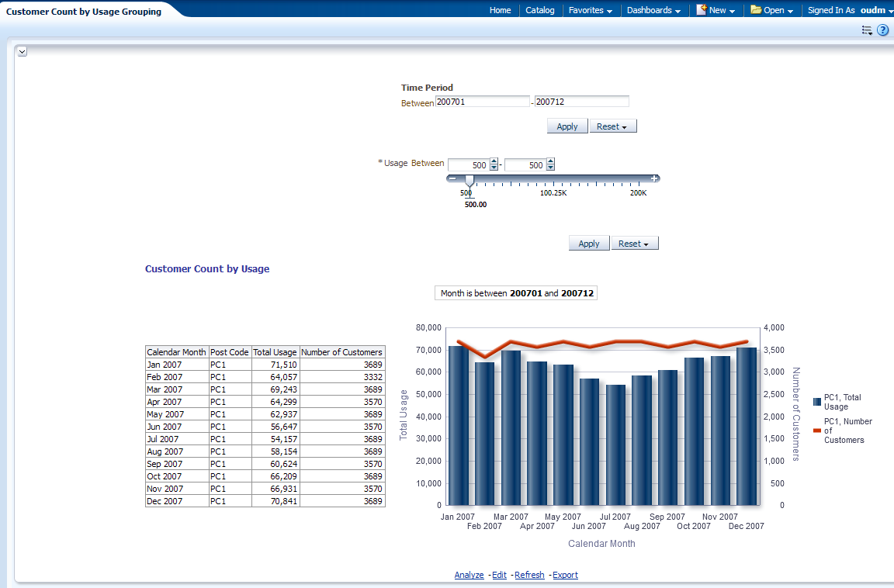Open the Time Period Reset dropdown
This screenshot has height=588, width=894.
(x=612, y=126)
